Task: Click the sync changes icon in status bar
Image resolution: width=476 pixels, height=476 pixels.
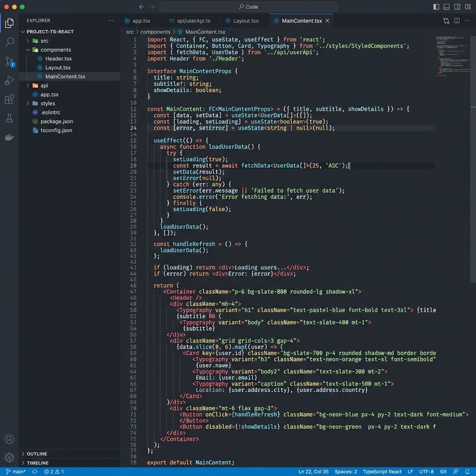Action: [34, 471]
